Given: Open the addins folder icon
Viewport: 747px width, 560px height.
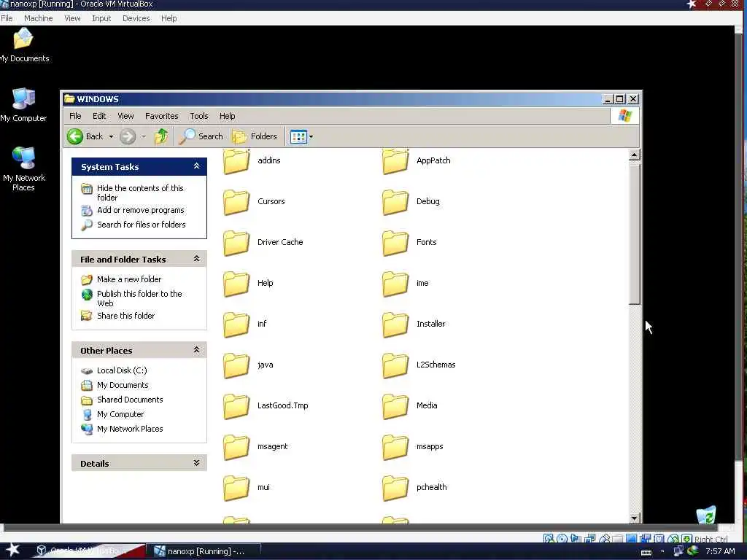Looking at the screenshot, I should coord(236,161).
